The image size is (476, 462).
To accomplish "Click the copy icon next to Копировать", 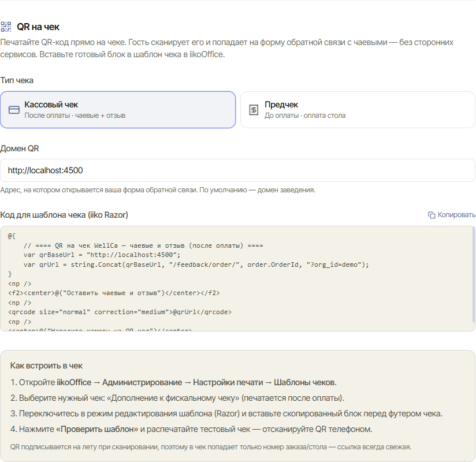I will (x=432, y=215).
